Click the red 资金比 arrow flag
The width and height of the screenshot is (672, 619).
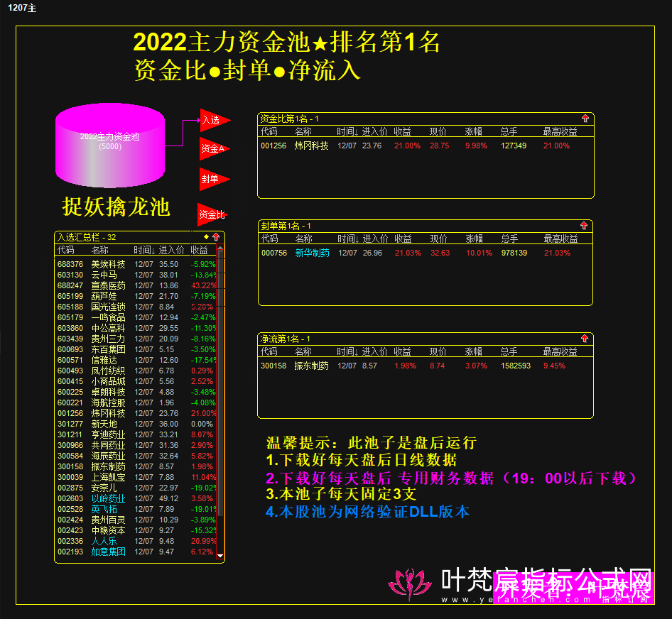click(x=212, y=214)
